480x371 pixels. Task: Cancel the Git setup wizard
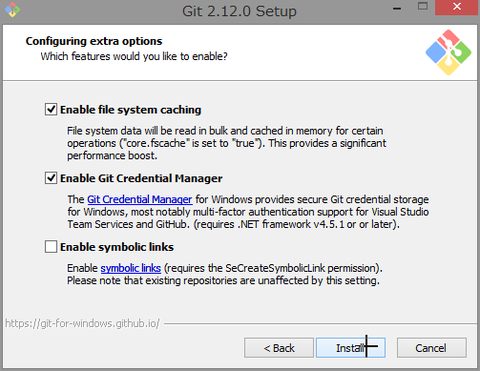(431, 348)
